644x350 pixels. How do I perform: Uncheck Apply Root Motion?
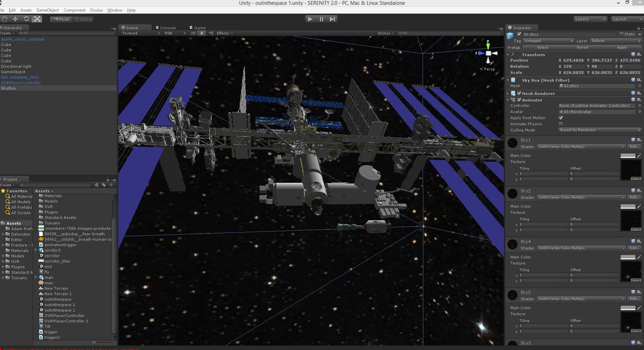(x=561, y=118)
